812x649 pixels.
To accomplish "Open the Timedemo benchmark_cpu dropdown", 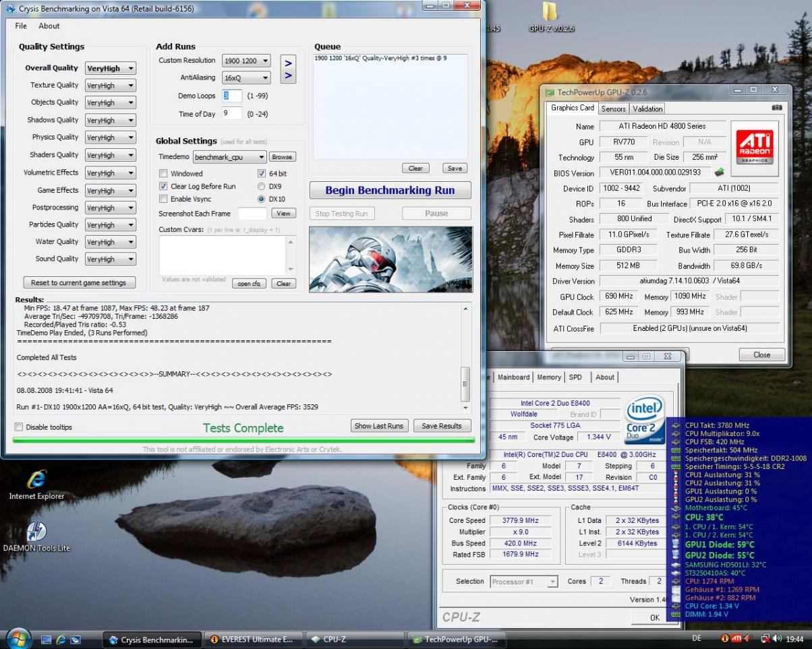I will pyautogui.click(x=229, y=157).
